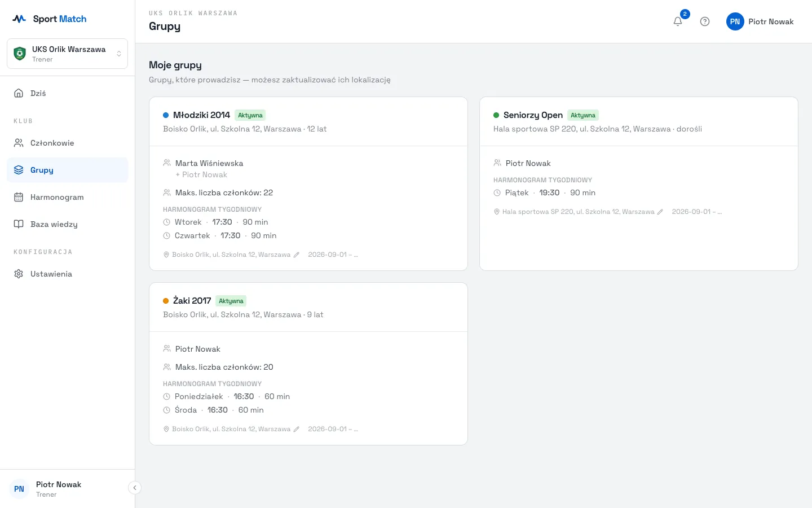This screenshot has width=812, height=508.
Task: Click the PN avatar in top header
Action: click(x=735, y=21)
